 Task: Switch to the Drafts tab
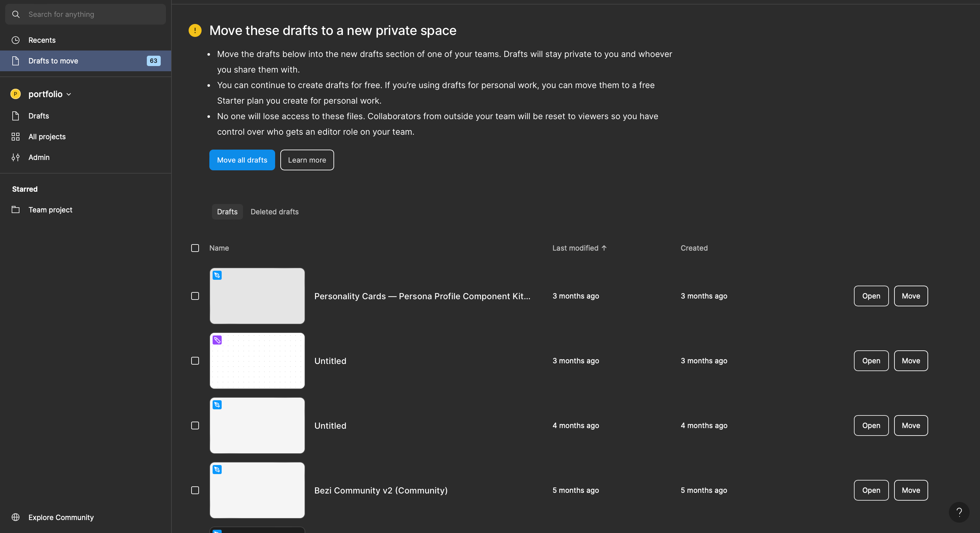[227, 211]
